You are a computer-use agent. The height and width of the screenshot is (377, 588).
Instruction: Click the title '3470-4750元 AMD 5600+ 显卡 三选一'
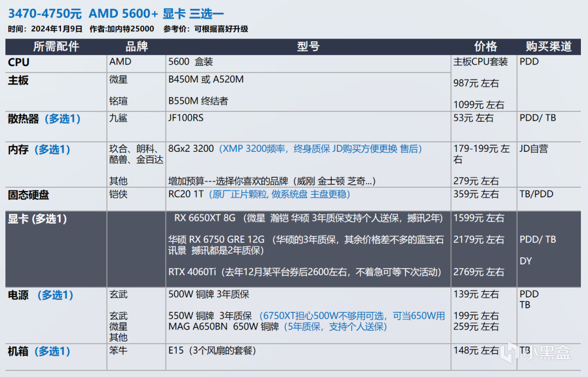pyautogui.click(x=116, y=14)
